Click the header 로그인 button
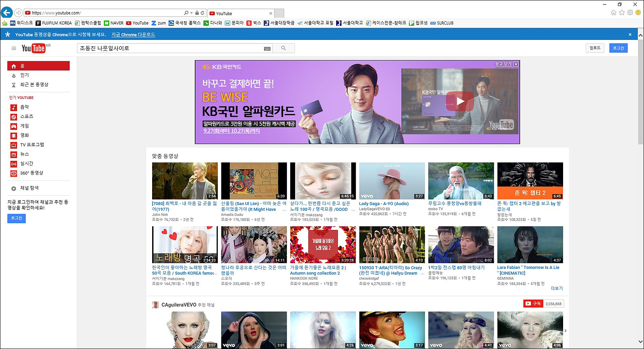The width and height of the screenshot is (644, 349). pyautogui.click(x=618, y=48)
